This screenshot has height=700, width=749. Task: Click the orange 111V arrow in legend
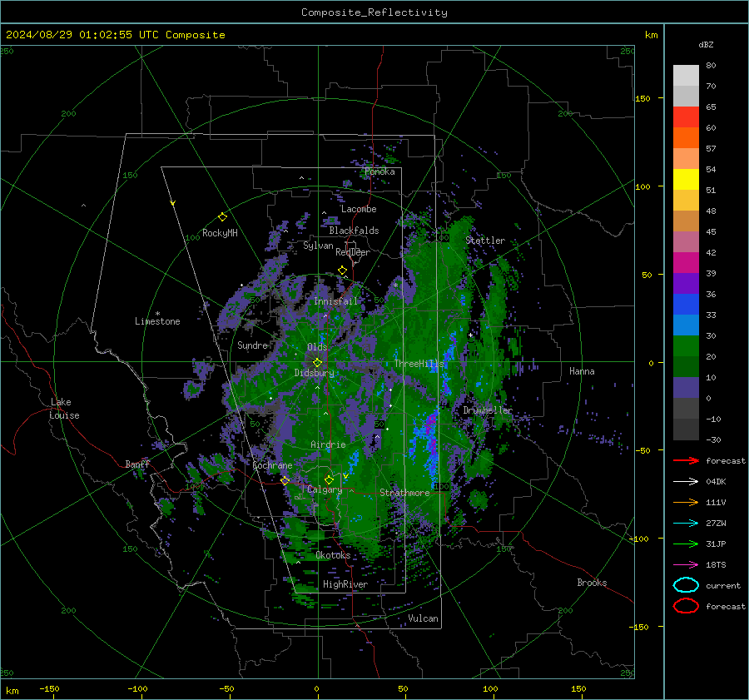point(686,502)
